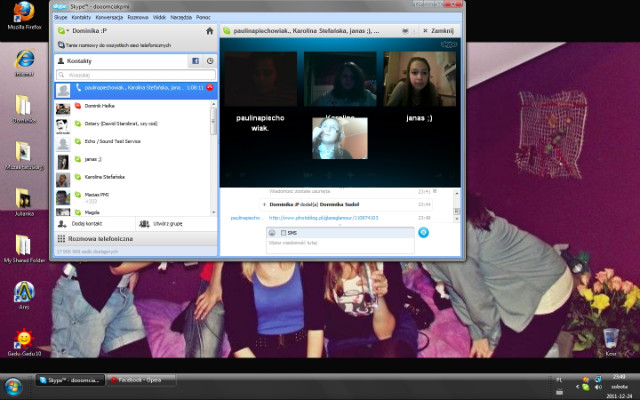Hang up the call using red end-call icon
The width and height of the screenshot is (640, 400).
pos(210,87)
